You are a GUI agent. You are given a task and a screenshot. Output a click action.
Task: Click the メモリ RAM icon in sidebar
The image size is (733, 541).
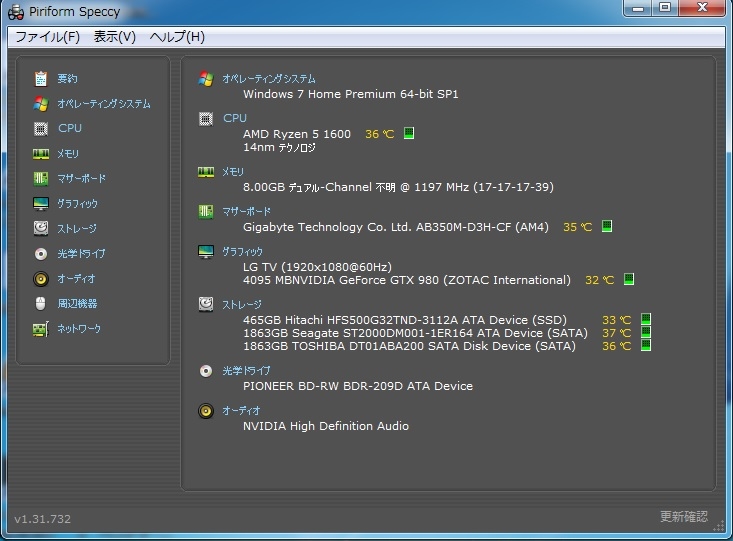point(41,154)
